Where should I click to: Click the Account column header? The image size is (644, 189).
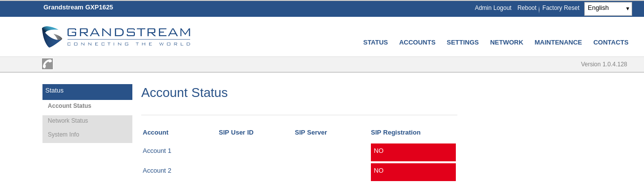156,133
